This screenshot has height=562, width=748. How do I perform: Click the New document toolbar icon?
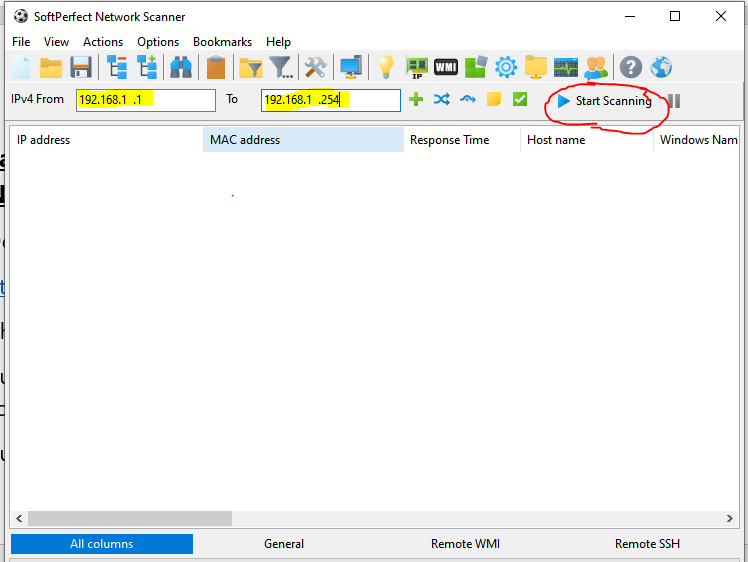pyautogui.click(x=21, y=67)
